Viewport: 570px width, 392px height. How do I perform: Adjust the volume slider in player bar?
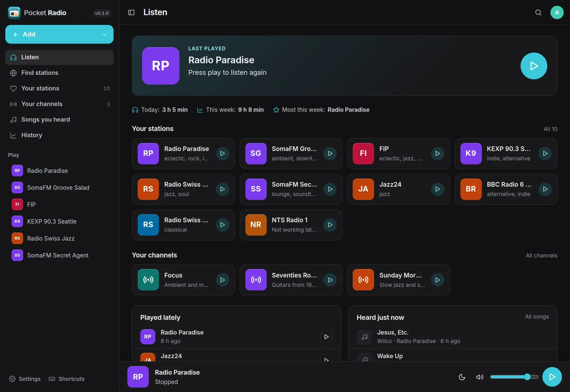click(x=514, y=377)
